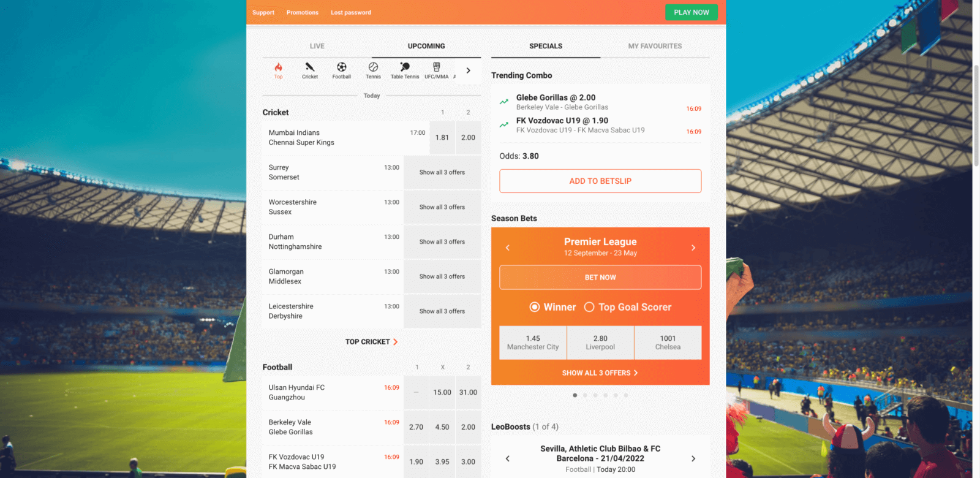
Task: Select the Top Goal Scorer radio option
Action: pos(589,307)
